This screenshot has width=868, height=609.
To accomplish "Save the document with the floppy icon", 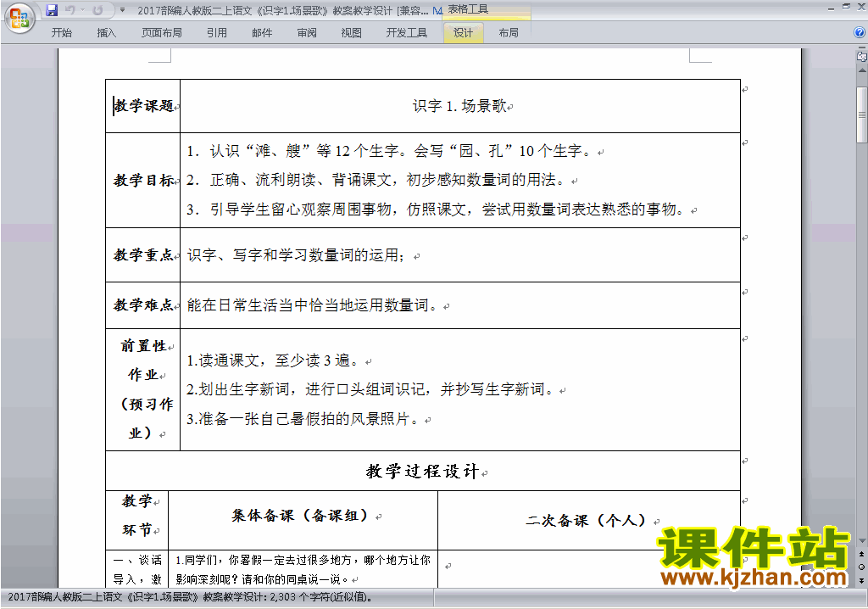I will 52,10.
